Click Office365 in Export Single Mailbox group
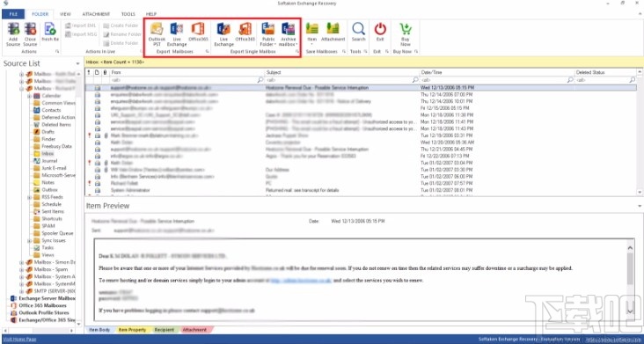Screen dimensions: 644x344 pyautogui.click(x=245, y=32)
